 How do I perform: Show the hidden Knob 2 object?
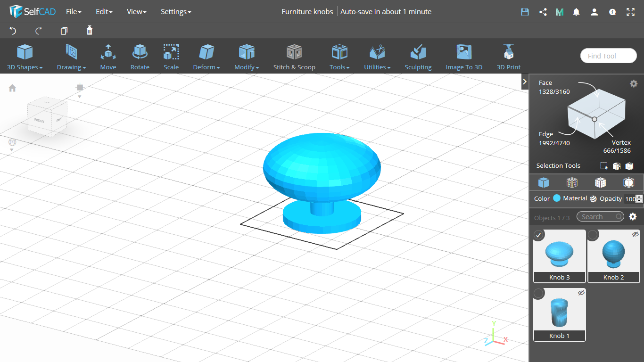click(x=635, y=234)
